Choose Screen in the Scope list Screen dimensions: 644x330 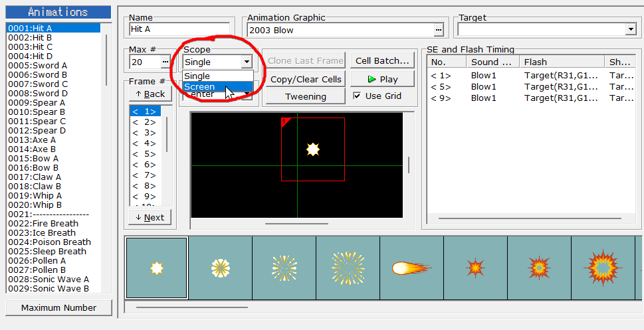coord(218,87)
